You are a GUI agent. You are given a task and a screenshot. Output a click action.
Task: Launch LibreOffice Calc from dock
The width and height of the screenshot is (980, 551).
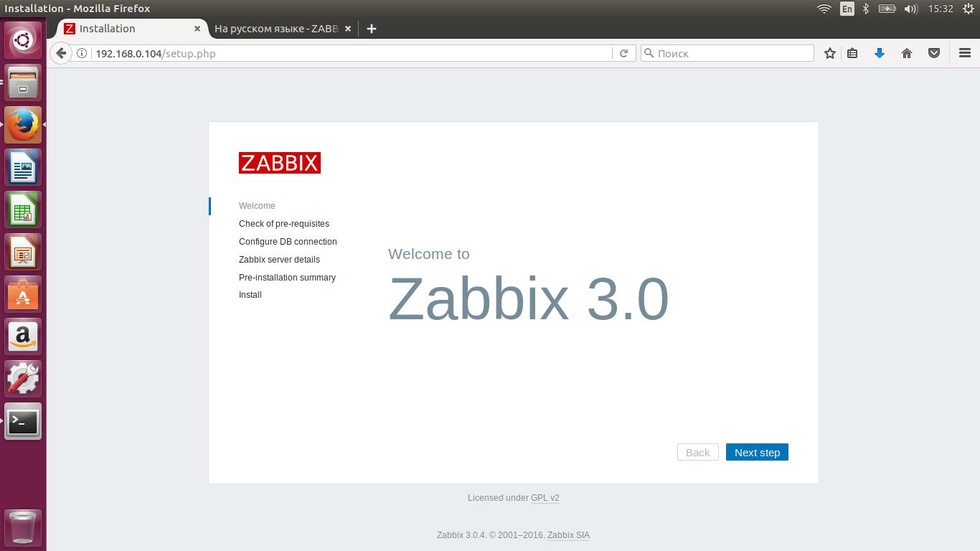coord(23,209)
